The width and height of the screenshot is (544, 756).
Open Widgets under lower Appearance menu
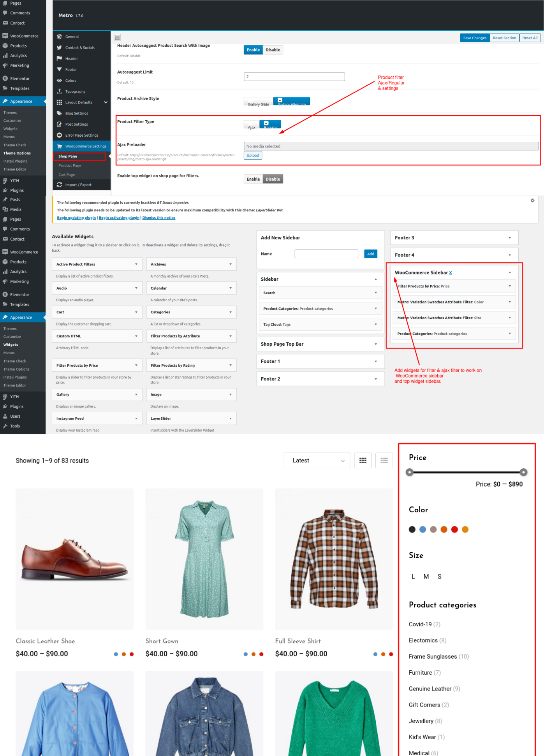pos(11,345)
